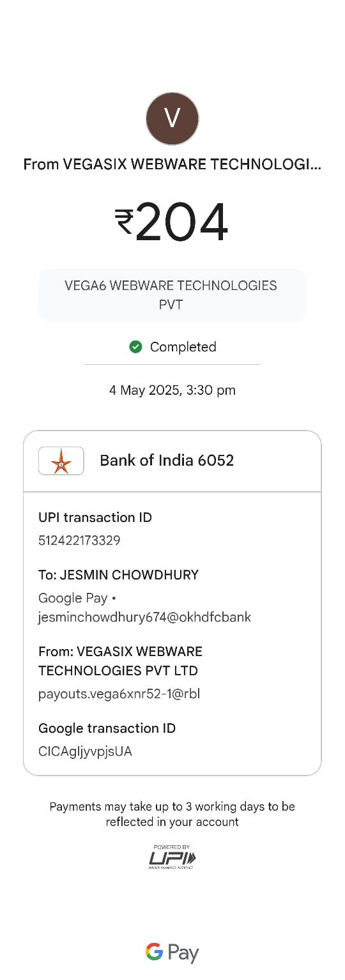Copy the UPI transaction ID 512422173329

[x=79, y=540]
